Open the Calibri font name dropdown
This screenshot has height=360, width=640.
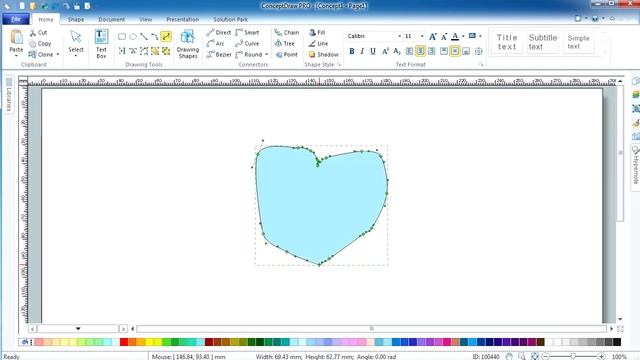399,36
